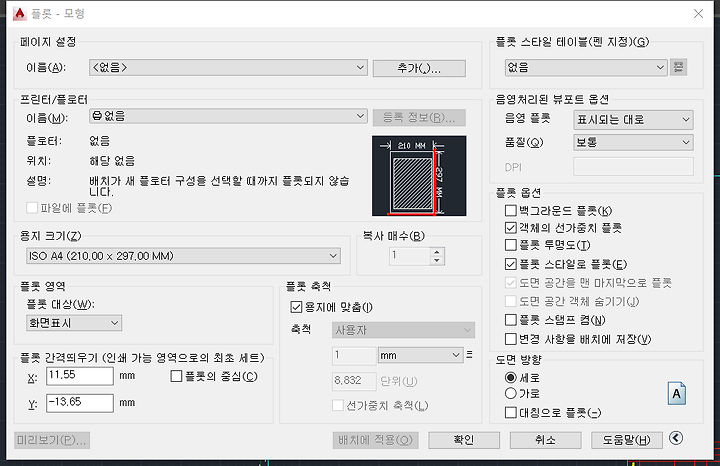Open the quality 보통 dropdown
Screen dimensions: 720x466
pos(633,142)
